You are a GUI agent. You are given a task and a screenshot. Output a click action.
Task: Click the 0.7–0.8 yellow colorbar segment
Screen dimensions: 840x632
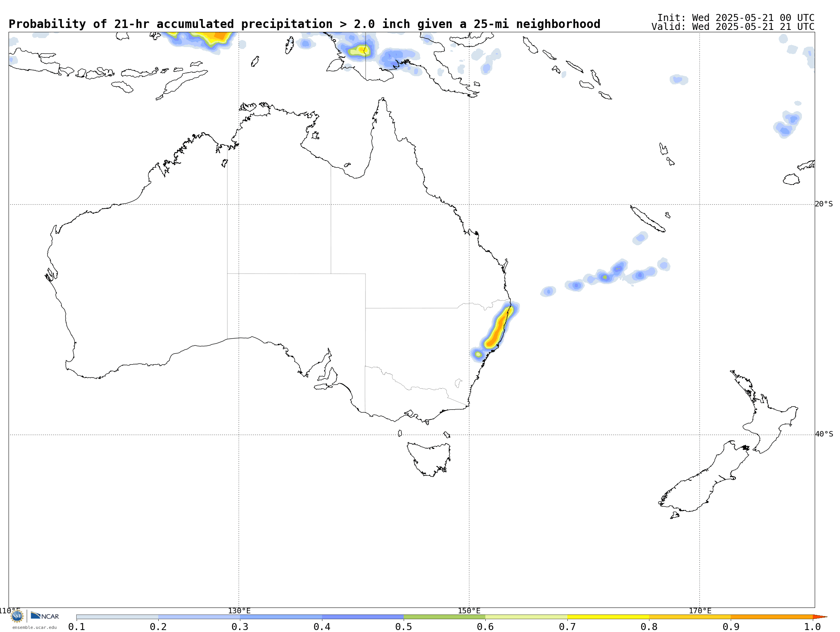pos(608,617)
